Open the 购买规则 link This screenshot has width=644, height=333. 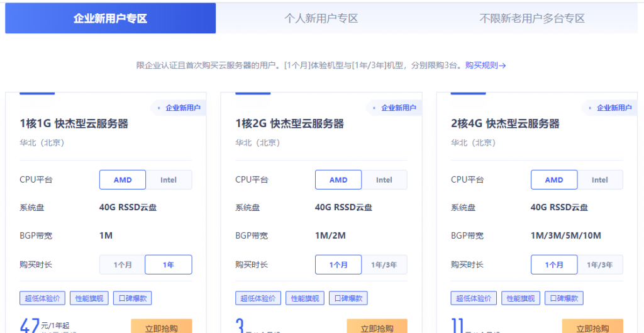pos(486,65)
